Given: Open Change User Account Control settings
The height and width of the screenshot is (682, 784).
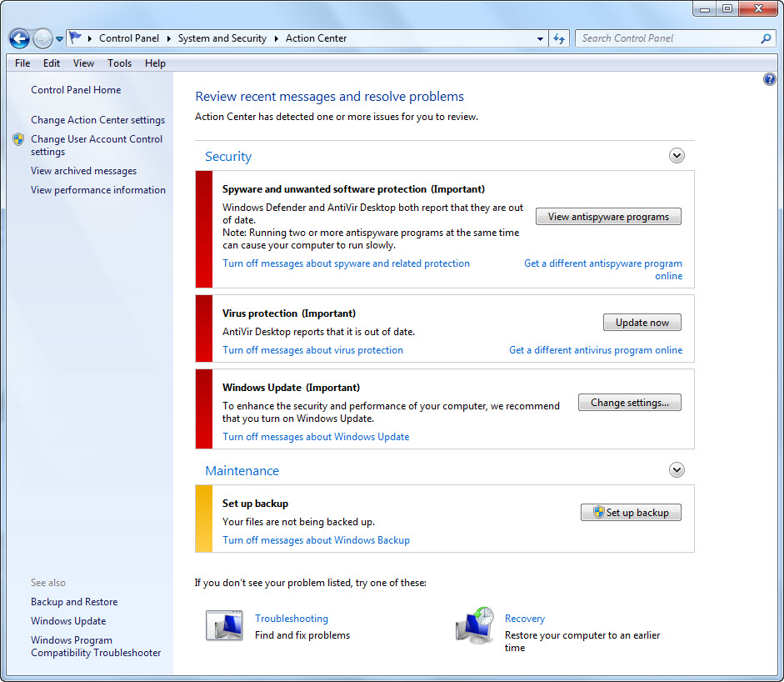Looking at the screenshot, I should (97, 145).
